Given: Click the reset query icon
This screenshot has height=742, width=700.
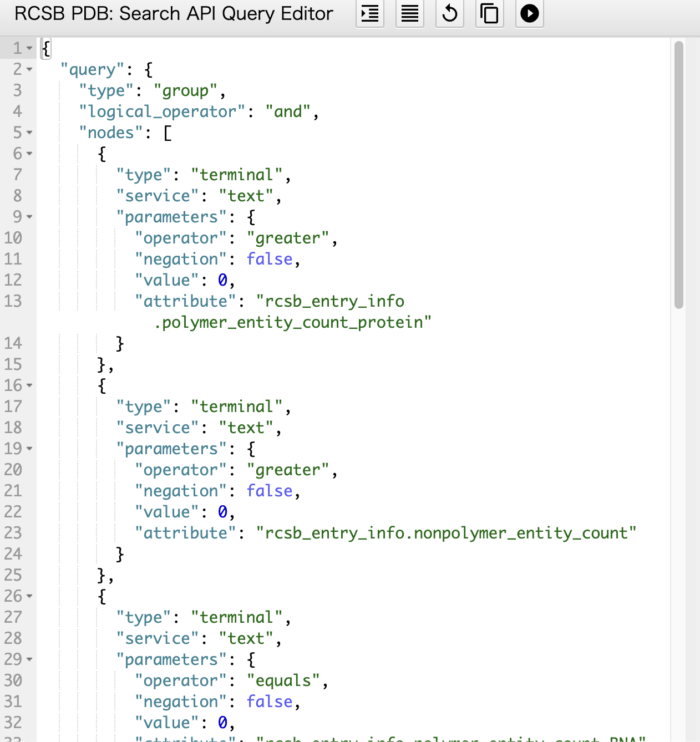Looking at the screenshot, I should coord(450,13).
